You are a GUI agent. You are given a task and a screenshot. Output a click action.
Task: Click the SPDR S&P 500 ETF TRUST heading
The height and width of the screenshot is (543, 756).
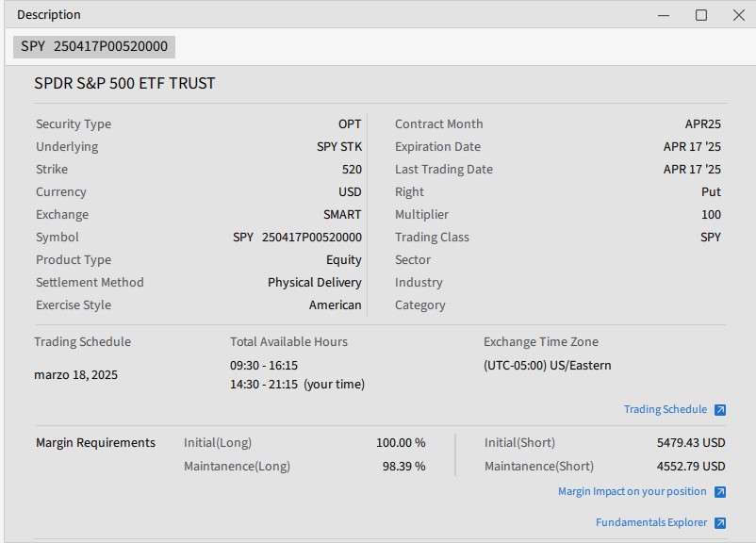(x=124, y=83)
